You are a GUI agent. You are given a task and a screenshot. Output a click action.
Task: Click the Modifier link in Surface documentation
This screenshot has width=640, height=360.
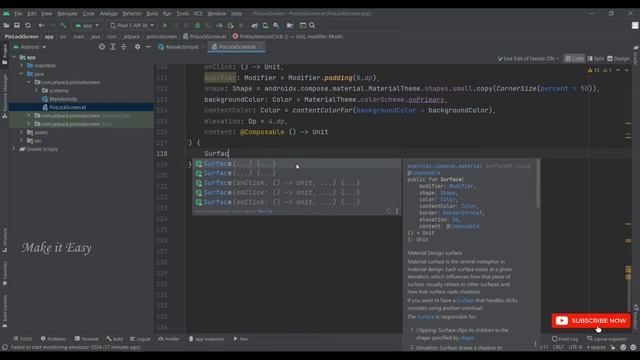point(461,186)
